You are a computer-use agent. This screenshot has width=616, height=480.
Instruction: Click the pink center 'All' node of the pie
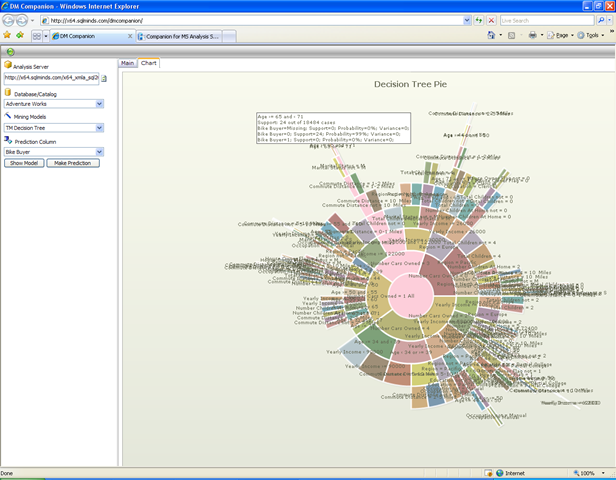click(x=411, y=295)
